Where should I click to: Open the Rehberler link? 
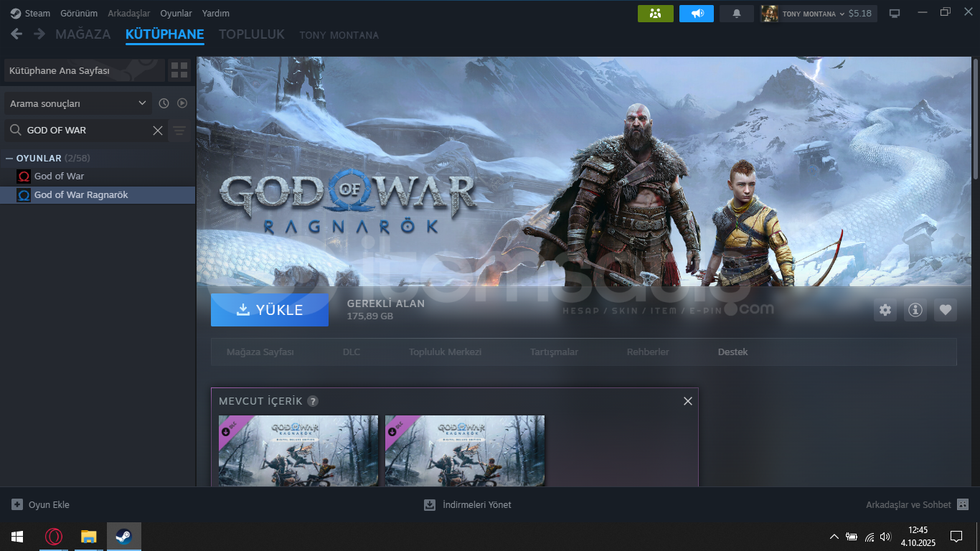pyautogui.click(x=648, y=352)
